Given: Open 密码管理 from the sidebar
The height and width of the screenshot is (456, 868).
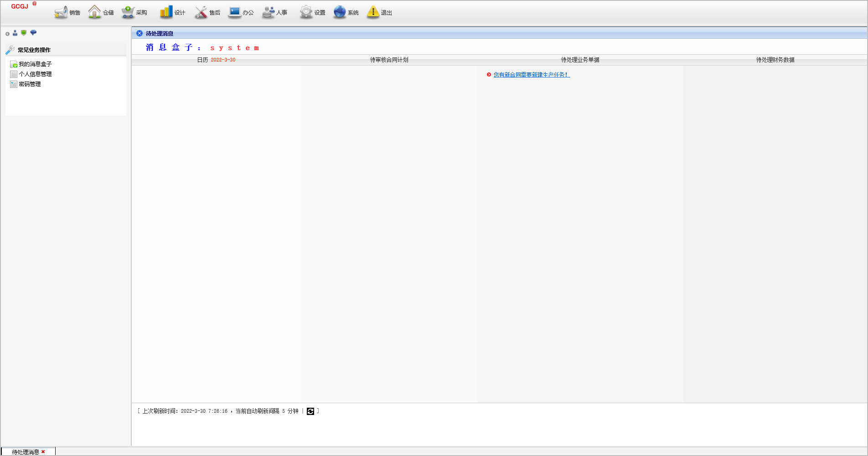Looking at the screenshot, I should click(30, 84).
